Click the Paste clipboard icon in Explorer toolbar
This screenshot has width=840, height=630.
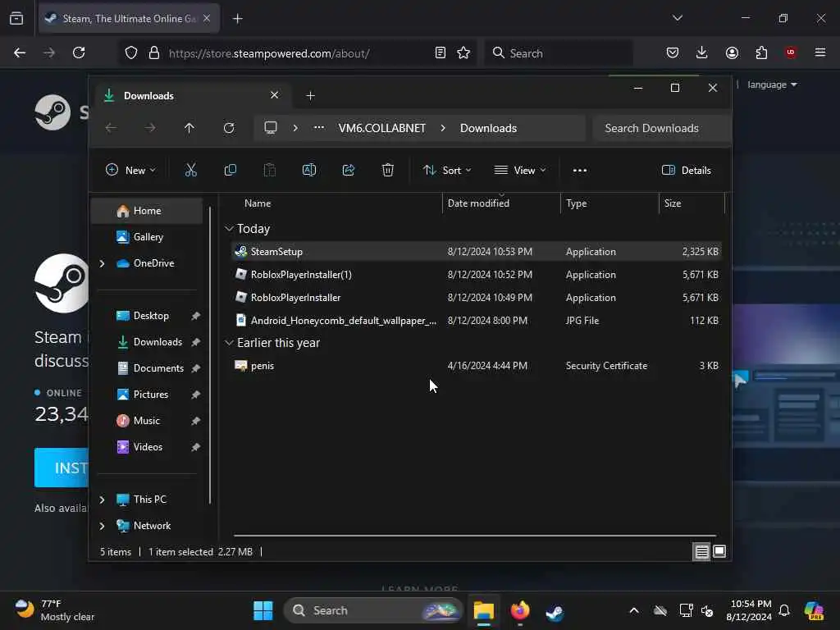[269, 171]
